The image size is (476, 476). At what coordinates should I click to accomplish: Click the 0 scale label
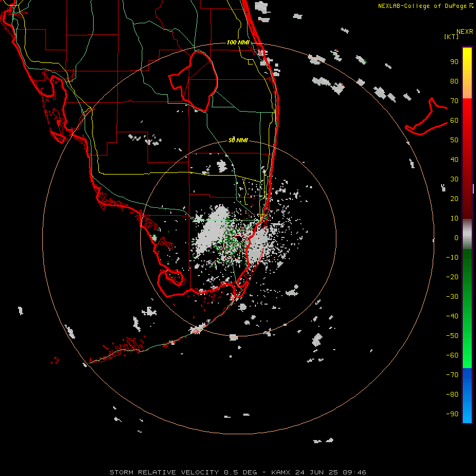pos(456,237)
